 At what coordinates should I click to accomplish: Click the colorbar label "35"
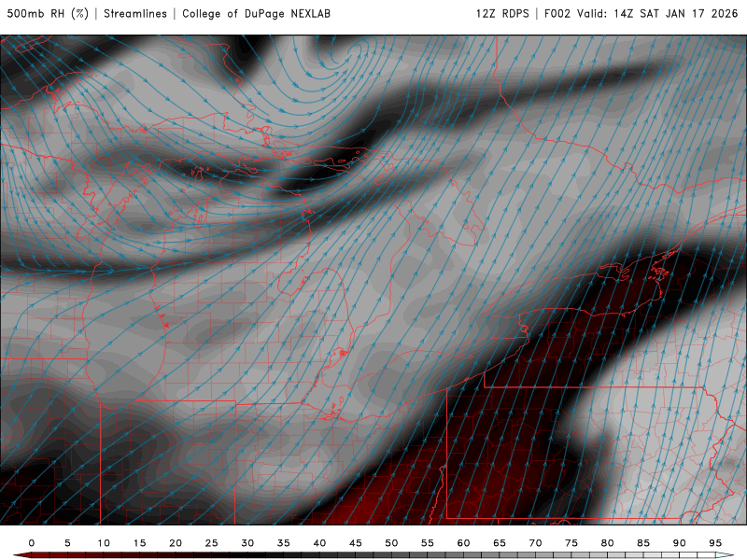284,543
